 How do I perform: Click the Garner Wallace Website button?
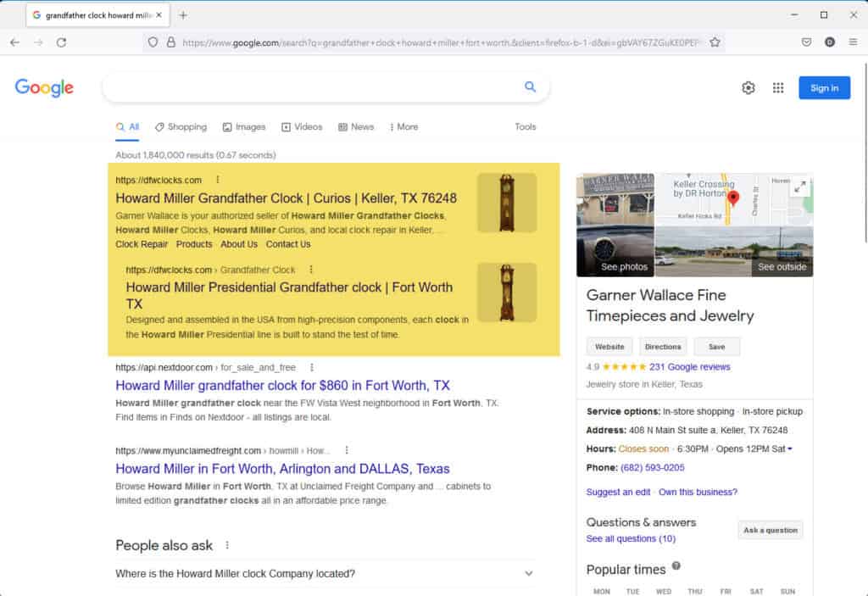click(609, 347)
